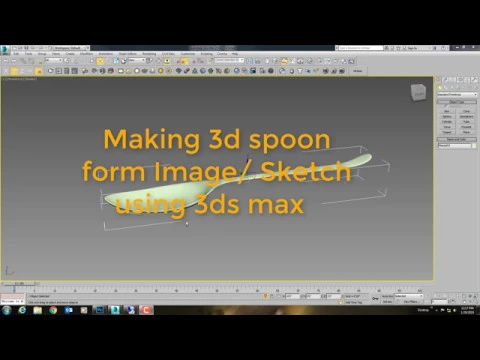Click the Plane primitive button
480x360 pixels.
[466, 132]
